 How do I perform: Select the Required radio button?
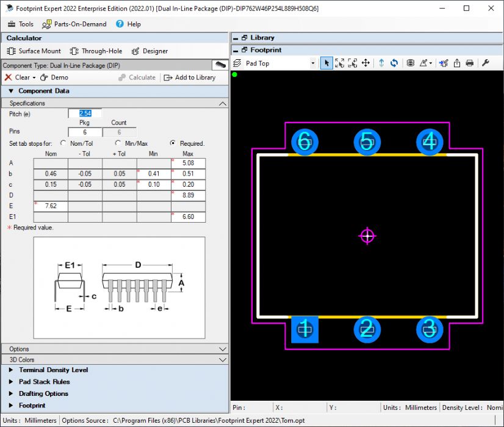click(x=173, y=143)
